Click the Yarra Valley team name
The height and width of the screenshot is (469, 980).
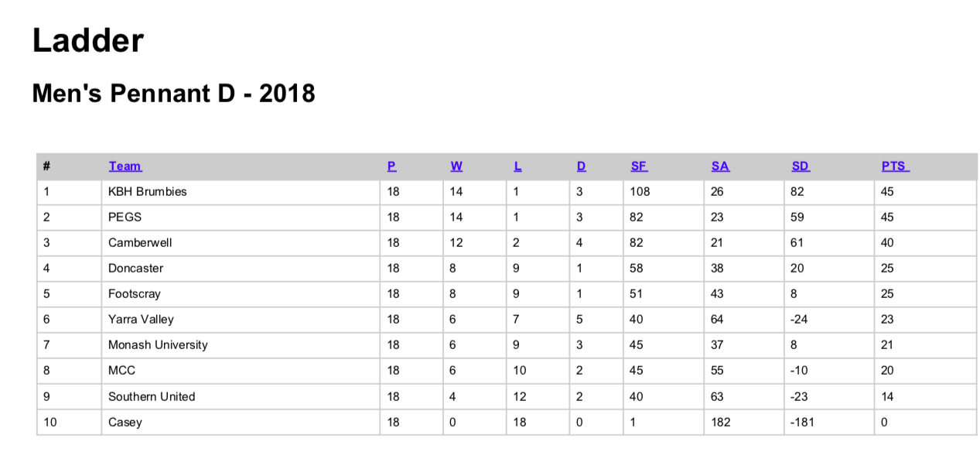click(141, 320)
